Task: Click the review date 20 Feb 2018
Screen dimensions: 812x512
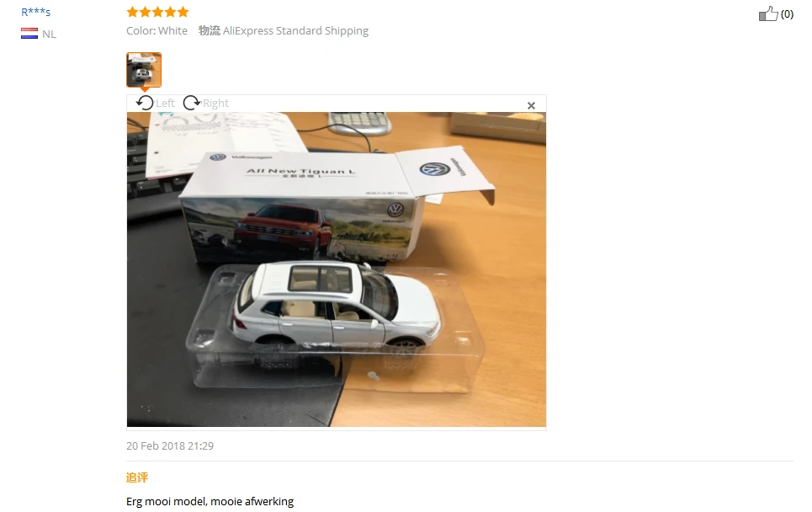Action: [x=170, y=445]
